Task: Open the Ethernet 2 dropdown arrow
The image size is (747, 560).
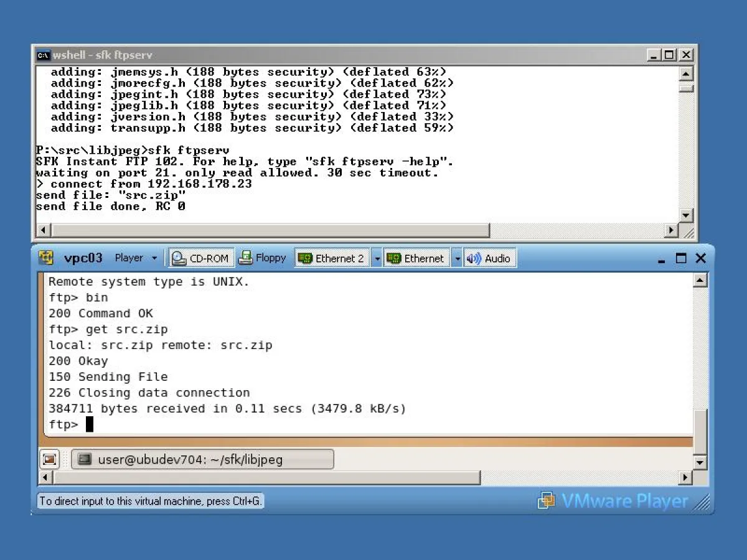Action: pos(377,258)
